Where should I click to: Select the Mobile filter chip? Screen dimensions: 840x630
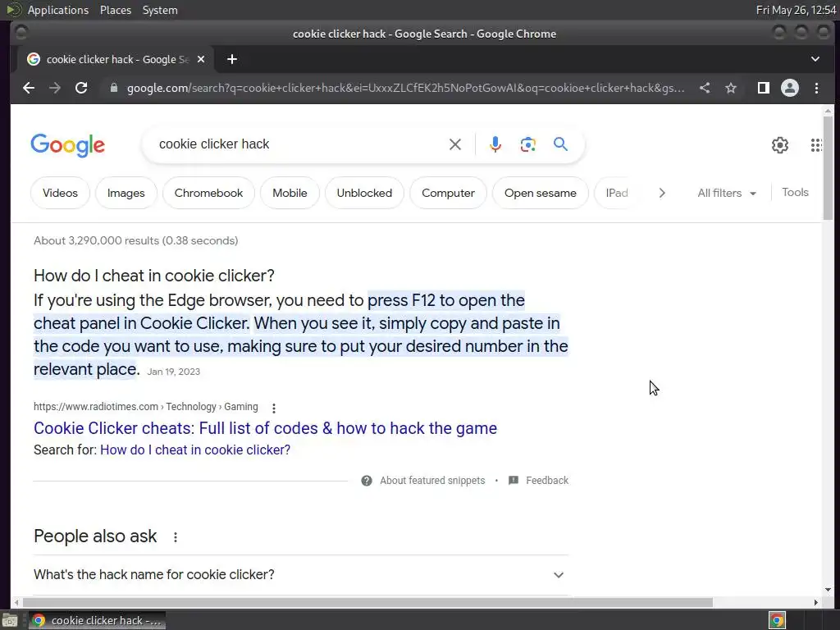290,193
